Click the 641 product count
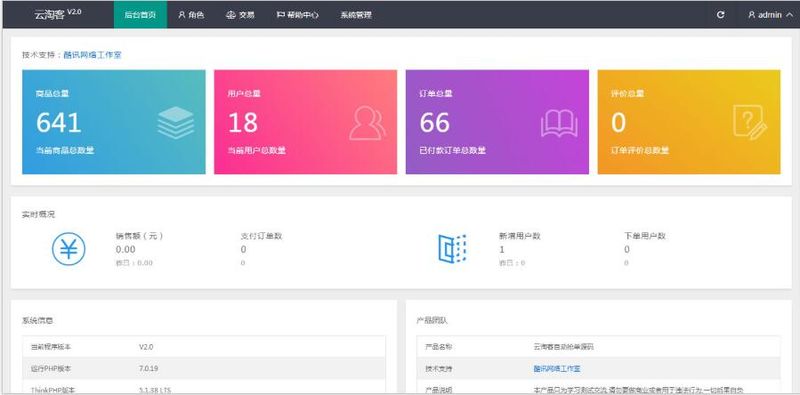Image resolution: width=800 pixels, height=395 pixels. 59,122
